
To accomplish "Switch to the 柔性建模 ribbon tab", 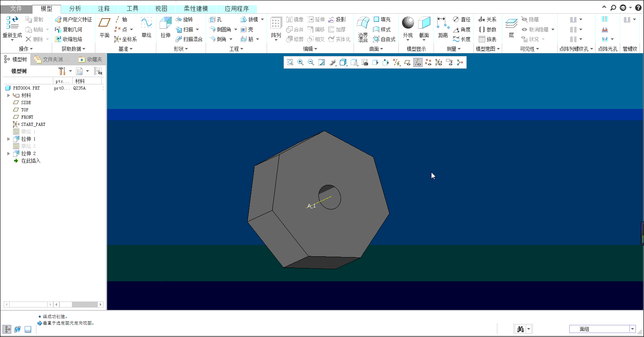I will [x=196, y=8].
